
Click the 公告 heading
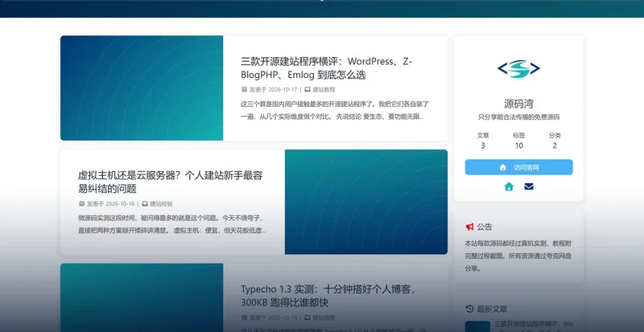tap(485, 227)
